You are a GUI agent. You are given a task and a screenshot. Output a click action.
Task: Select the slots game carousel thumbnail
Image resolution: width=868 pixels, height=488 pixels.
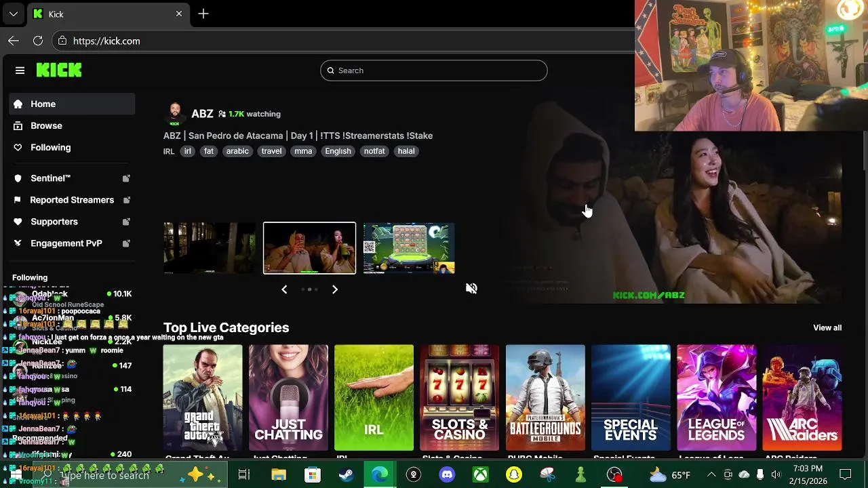tap(409, 248)
